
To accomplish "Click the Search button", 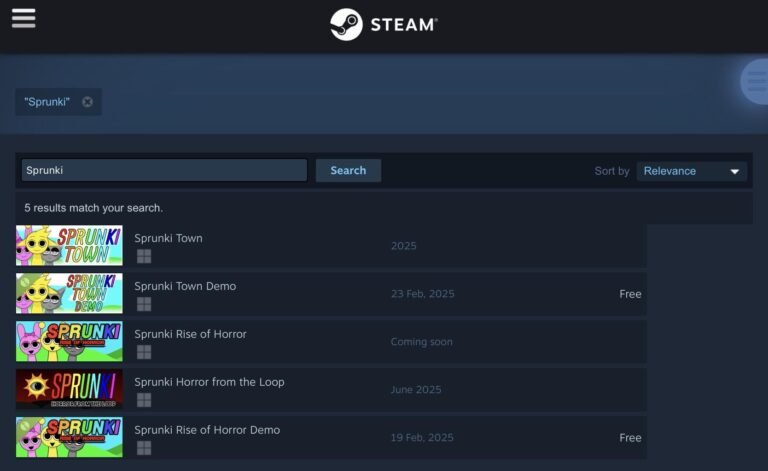I will (x=348, y=170).
